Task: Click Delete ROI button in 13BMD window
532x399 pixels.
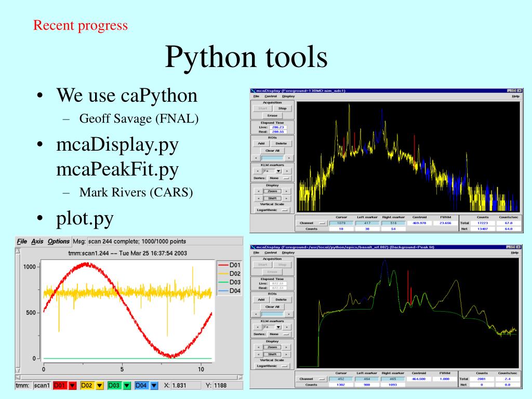Action: 281,143
